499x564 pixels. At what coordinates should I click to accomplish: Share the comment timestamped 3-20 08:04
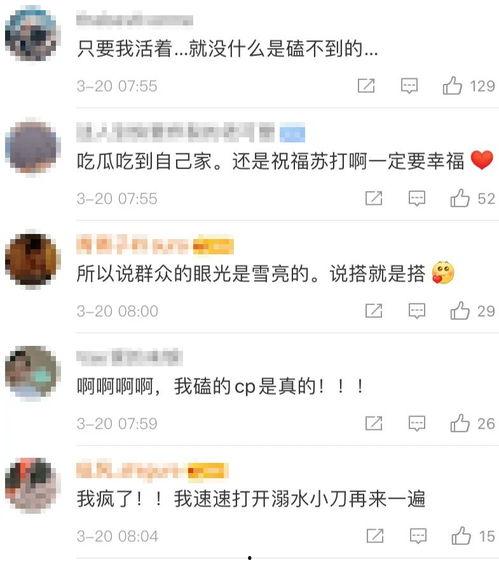coord(375,536)
